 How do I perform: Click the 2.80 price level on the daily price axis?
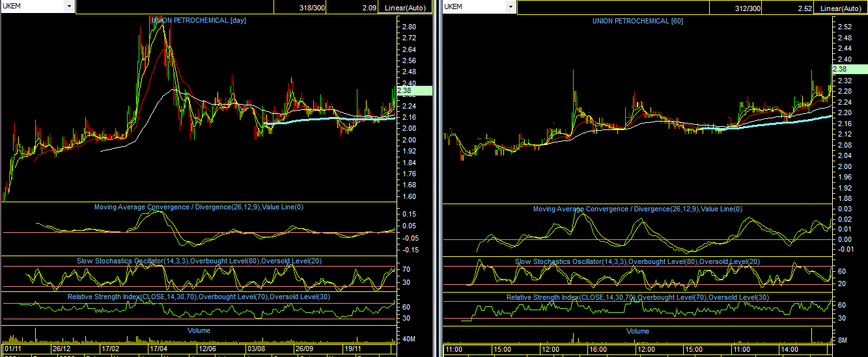(410, 27)
